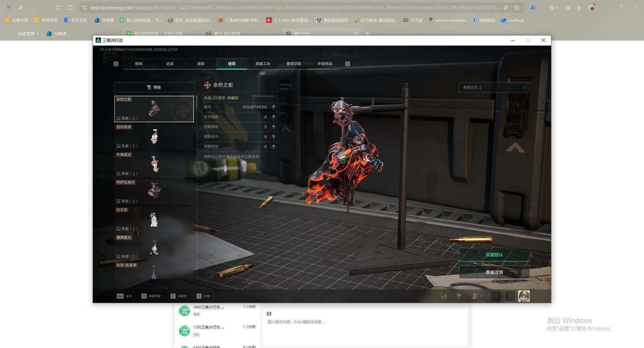This screenshot has height=348, width=644.
Task: Expand the 典藏款式 1 dropdown
Action: 494,87
